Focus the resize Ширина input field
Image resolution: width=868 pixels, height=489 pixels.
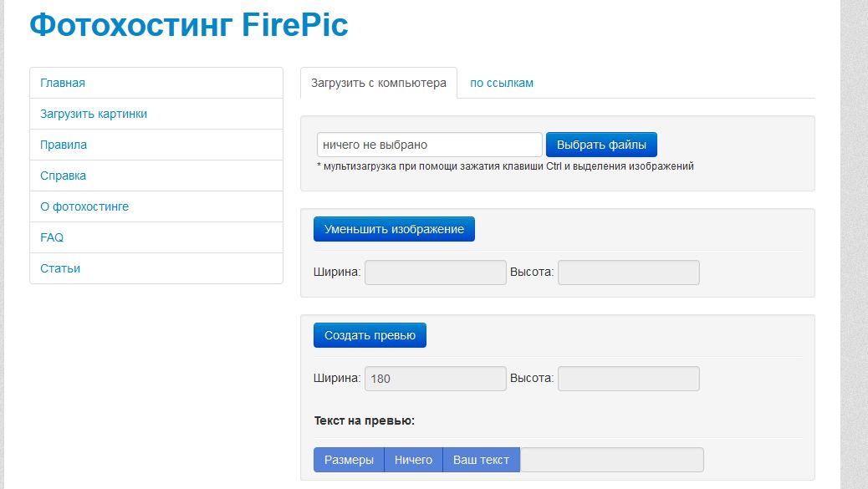coord(436,273)
